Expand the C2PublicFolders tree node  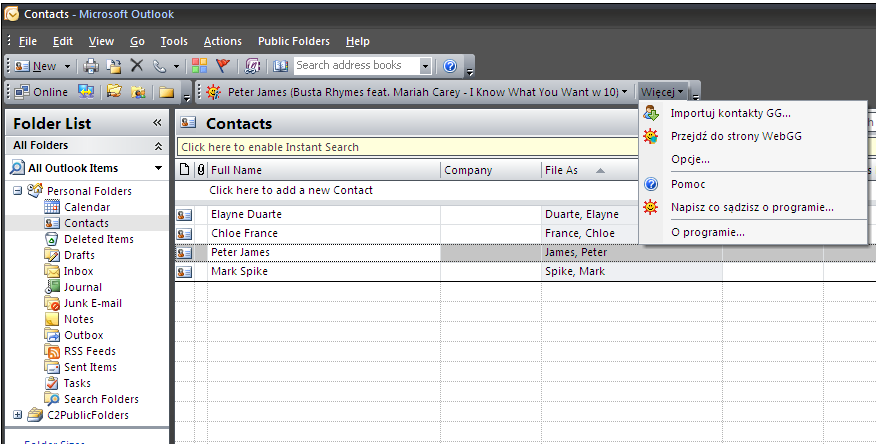(x=17, y=415)
